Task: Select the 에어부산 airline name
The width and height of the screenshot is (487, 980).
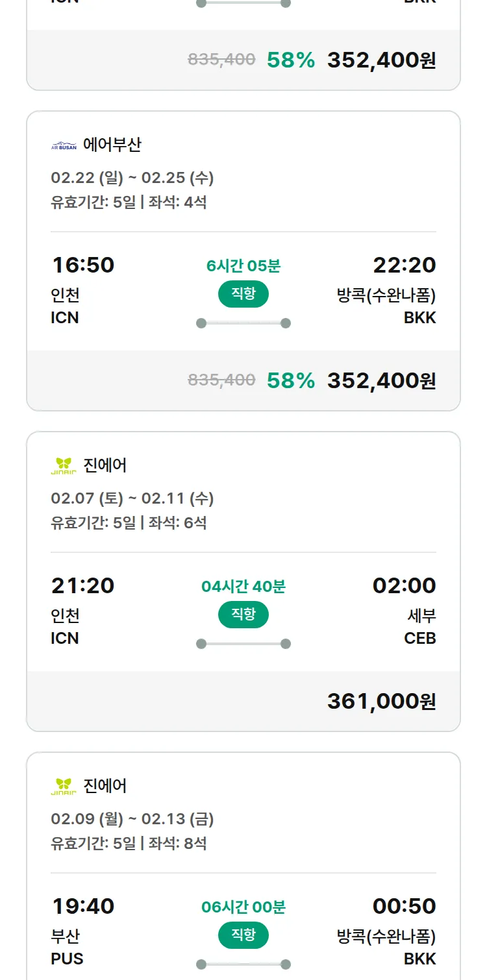Action: [112, 145]
